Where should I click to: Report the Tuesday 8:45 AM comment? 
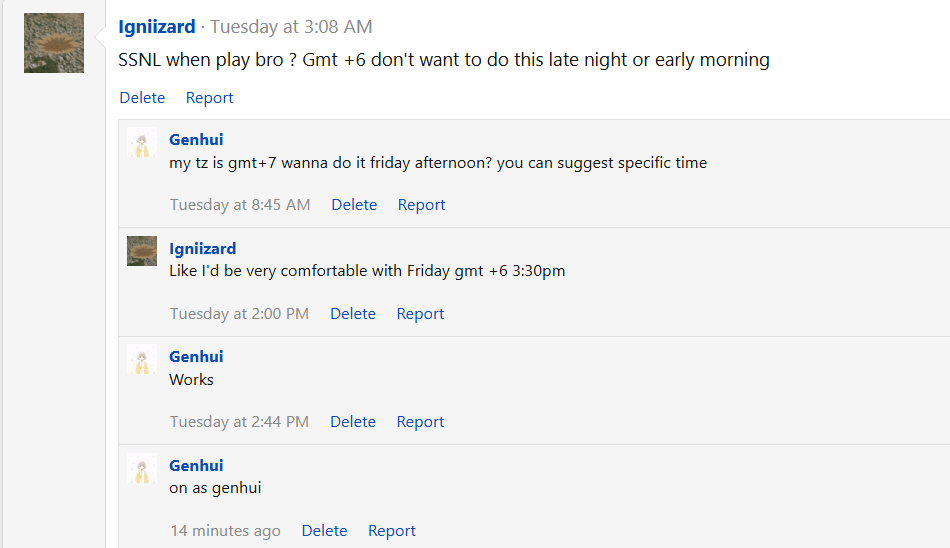point(421,205)
